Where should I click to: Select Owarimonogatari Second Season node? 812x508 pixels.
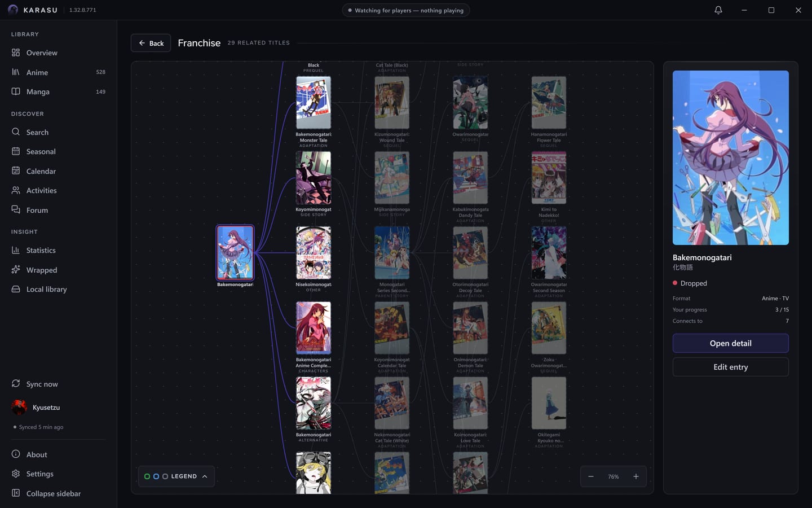pos(549,253)
